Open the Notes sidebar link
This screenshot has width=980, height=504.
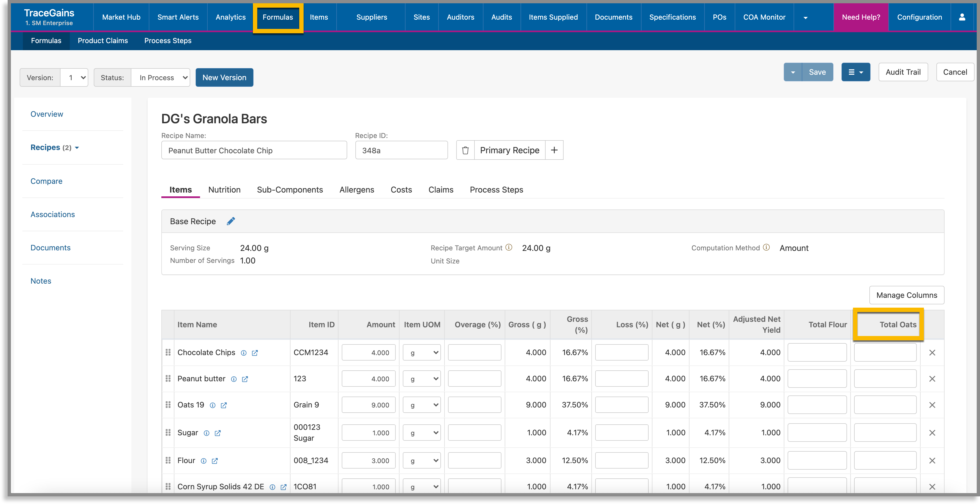point(41,281)
